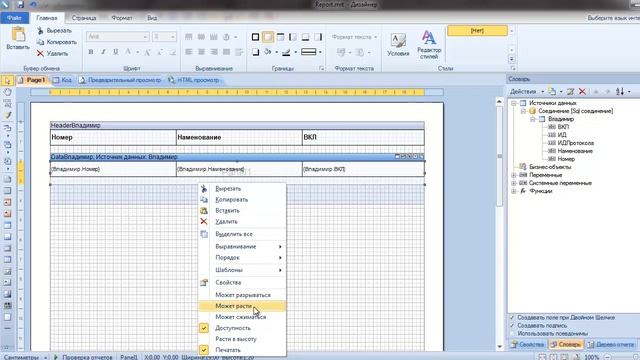Choose Свойства in the context menu
This screenshot has width=640, height=360.
(242, 282)
